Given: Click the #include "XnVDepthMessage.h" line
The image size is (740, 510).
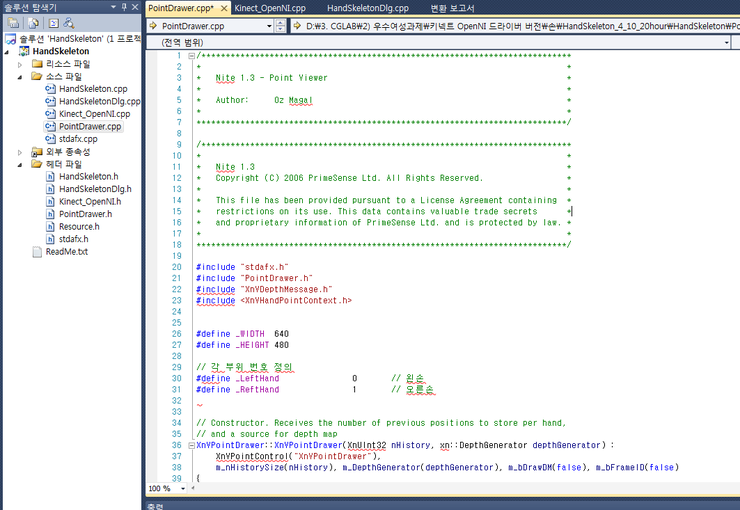Looking at the screenshot, I should 264,289.
